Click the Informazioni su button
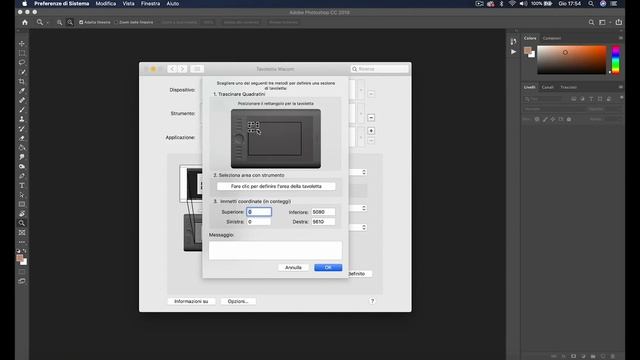The width and height of the screenshot is (640, 360). point(191,301)
